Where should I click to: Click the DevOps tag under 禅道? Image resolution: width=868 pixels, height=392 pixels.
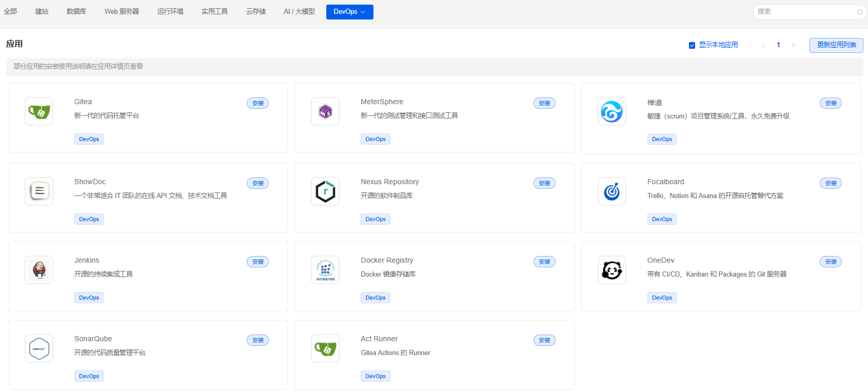(662, 139)
